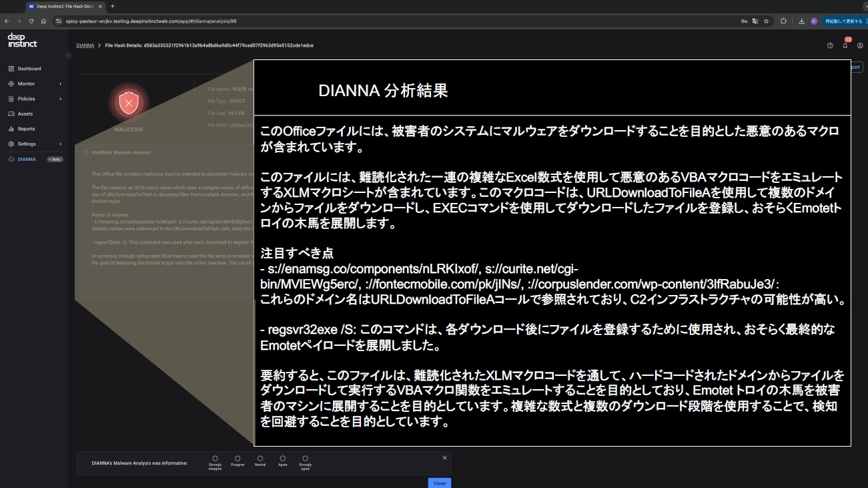
Task: Bookmark this page with the star icon
Action: [767, 21]
